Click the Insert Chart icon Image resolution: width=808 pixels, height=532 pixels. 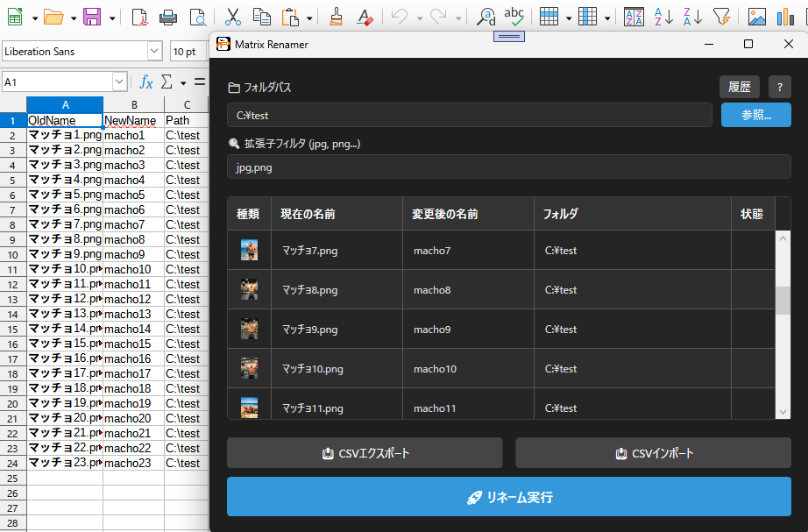(x=785, y=17)
